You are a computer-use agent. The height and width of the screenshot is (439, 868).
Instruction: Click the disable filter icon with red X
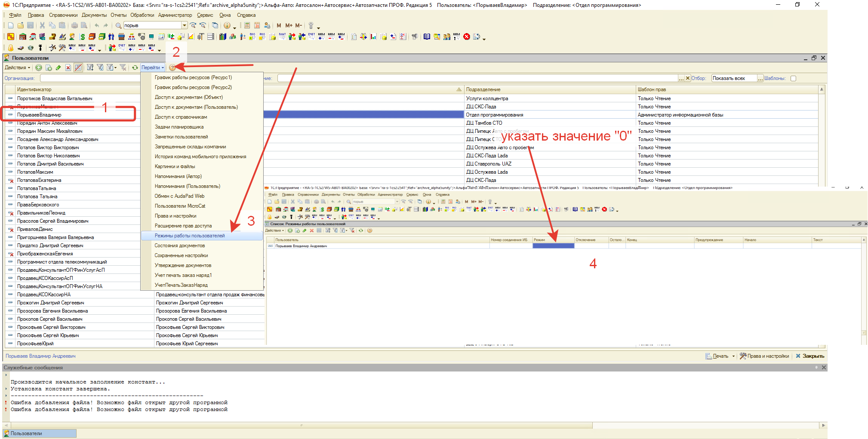click(123, 68)
